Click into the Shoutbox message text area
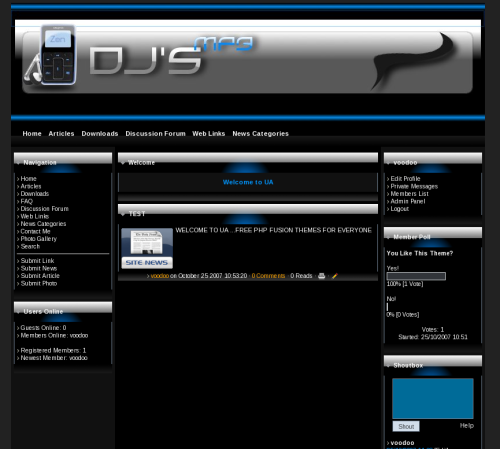This screenshot has width=500, height=449. click(x=433, y=398)
